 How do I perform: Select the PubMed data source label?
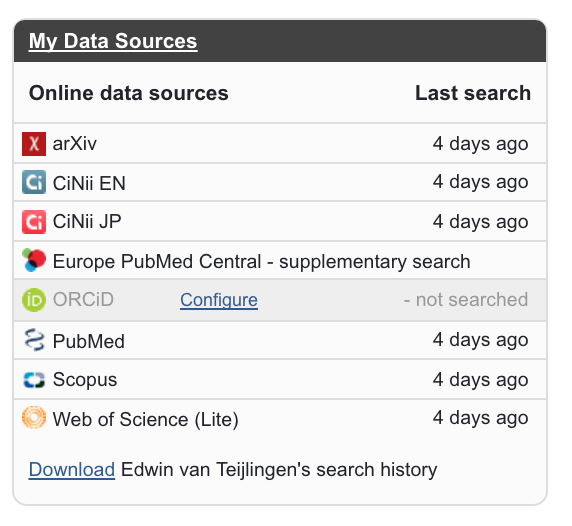[89, 341]
